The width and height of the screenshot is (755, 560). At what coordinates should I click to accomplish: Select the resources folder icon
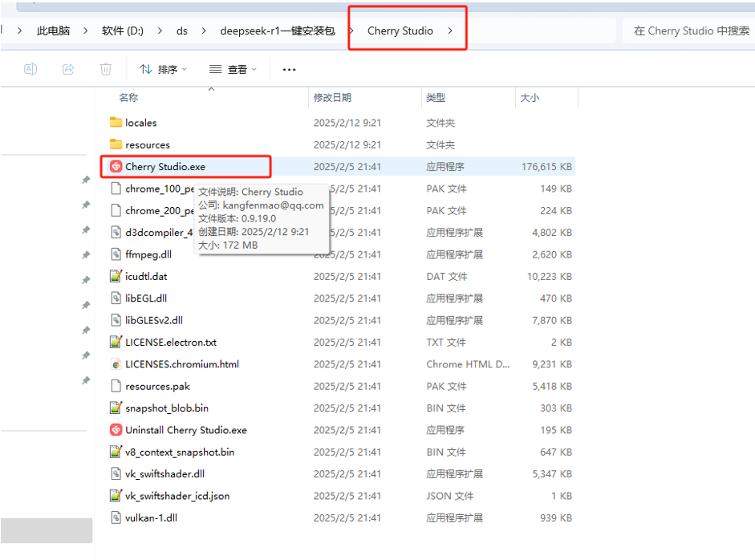116,144
